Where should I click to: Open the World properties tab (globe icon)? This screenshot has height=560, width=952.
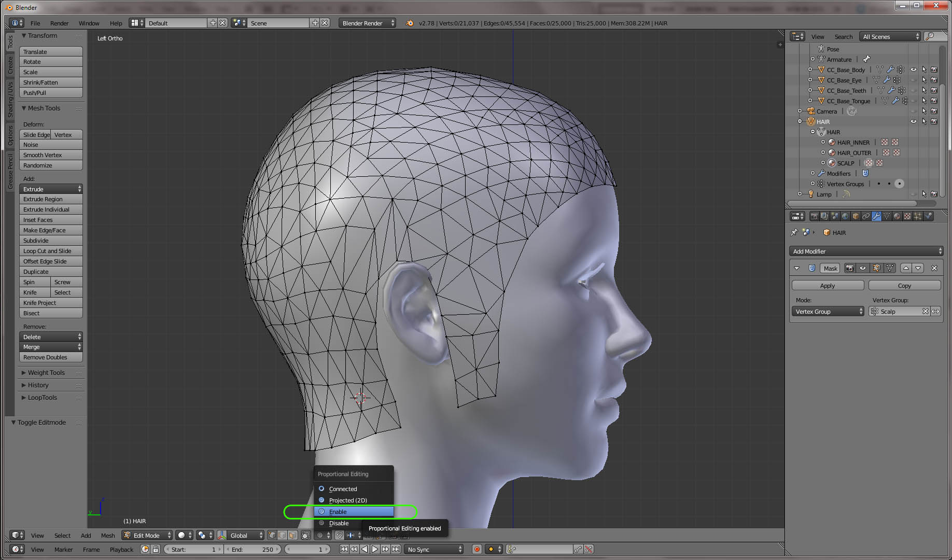845,216
